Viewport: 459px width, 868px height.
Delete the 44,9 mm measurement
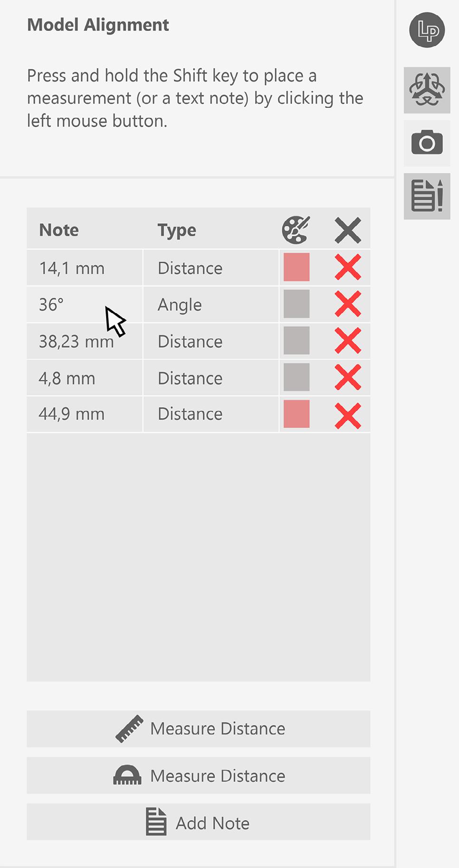[x=348, y=415]
